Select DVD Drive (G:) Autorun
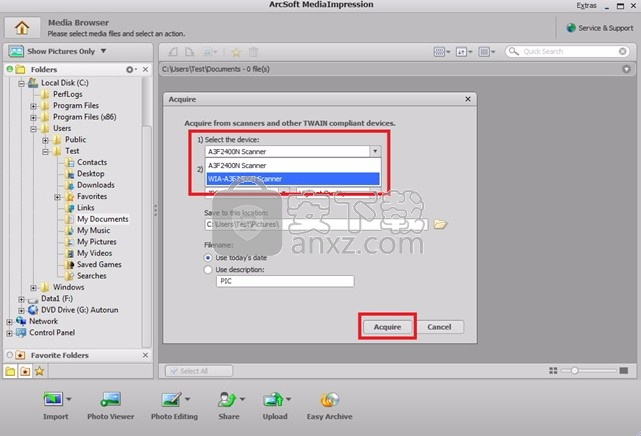Viewport: 641px width, 436px height. coord(80,310)
